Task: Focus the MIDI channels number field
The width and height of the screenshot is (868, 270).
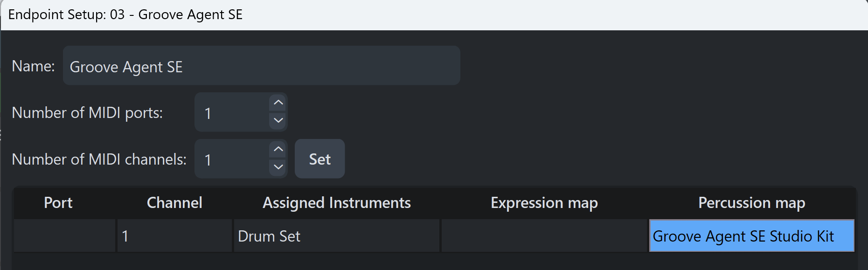Action: pyautogui.click(x=232, y=159)
